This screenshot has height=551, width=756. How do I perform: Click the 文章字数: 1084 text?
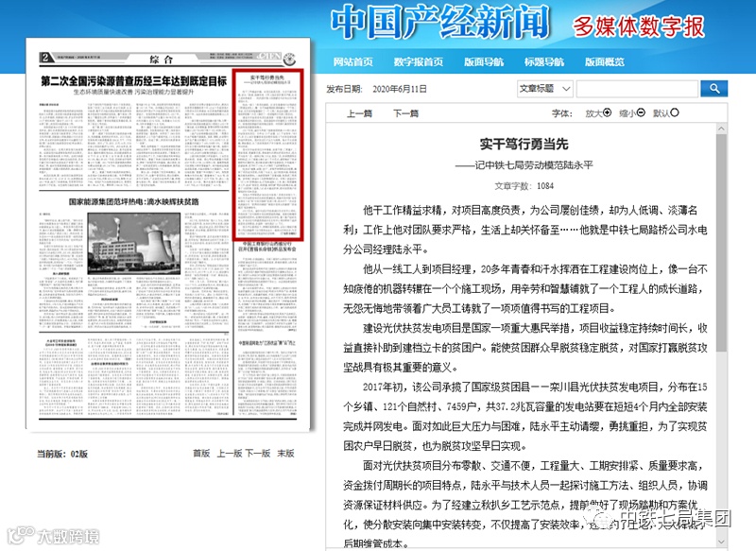(x=524, y=186)
